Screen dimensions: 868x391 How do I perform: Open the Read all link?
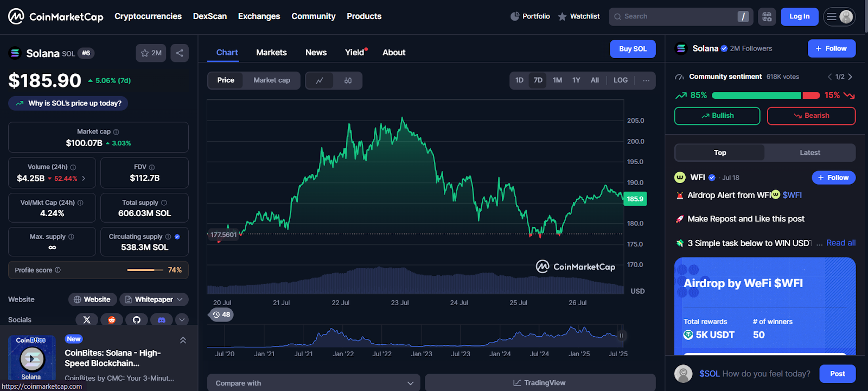pos(841,243)
